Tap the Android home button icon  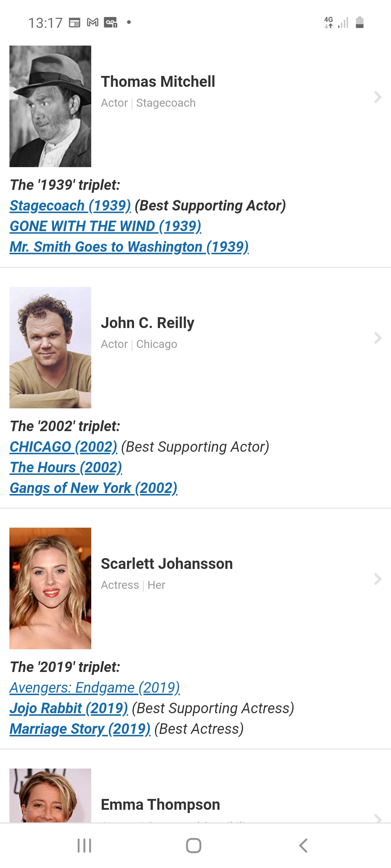coord(194,846)
